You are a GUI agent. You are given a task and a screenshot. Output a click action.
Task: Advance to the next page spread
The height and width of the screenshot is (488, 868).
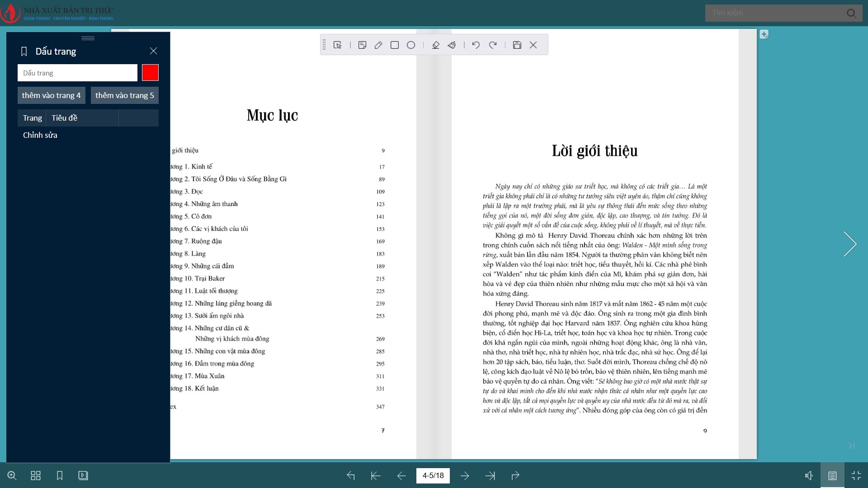465,475
